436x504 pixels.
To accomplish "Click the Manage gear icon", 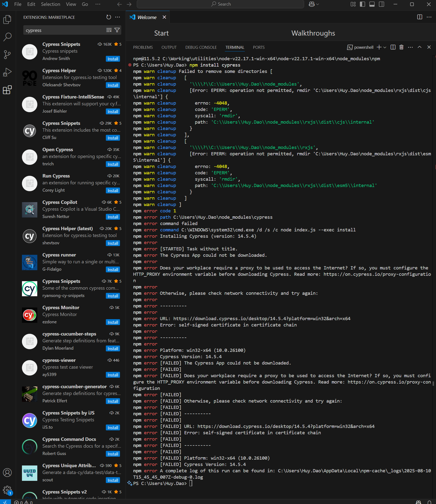I will [7, 490].
